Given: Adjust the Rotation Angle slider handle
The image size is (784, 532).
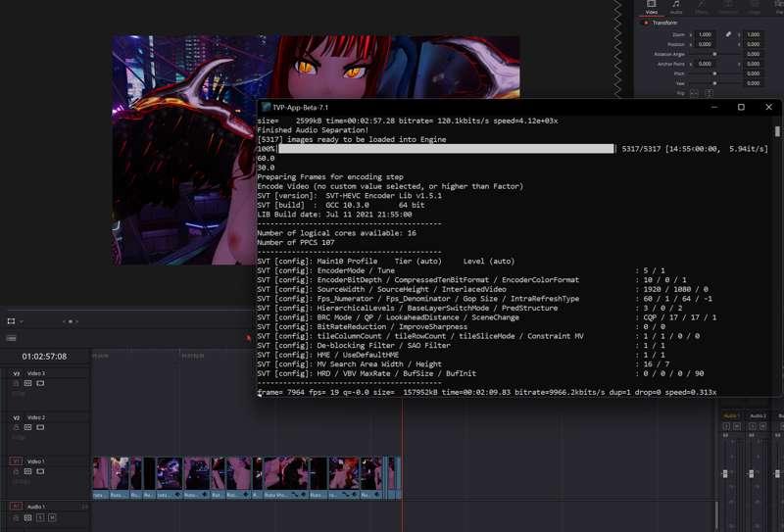Looking at the screenshot, I should pos(714,54).
